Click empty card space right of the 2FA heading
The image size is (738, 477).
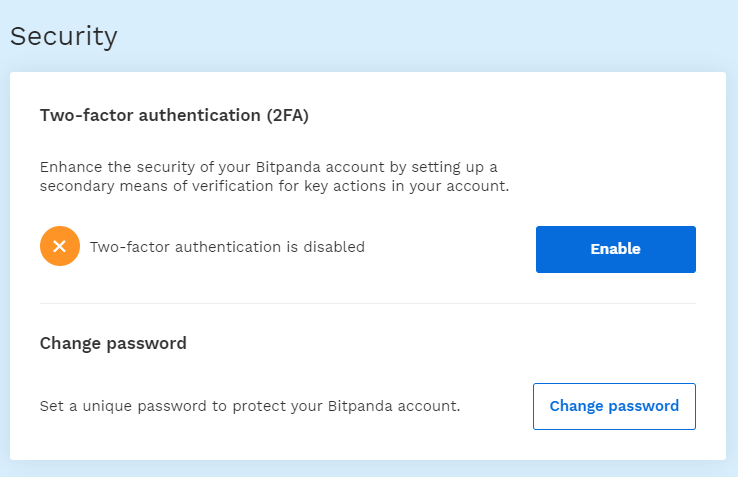tap(499, 115)
